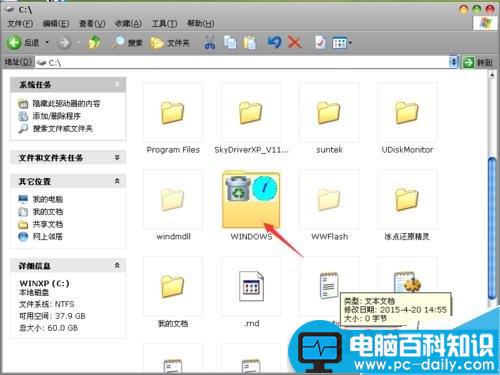Open the 文件(F) menu

[x=20, y=24]
